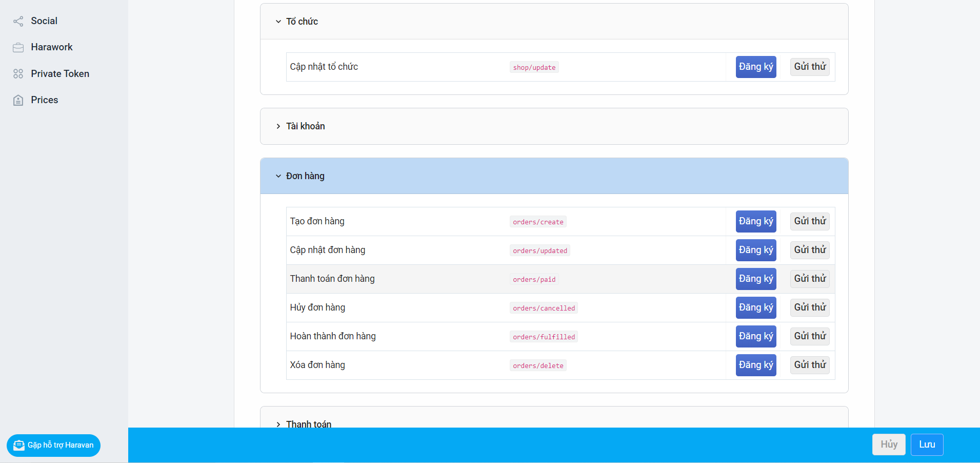Image resolution: width=980 pixels, height=463 pixels.
Task: Click the Prices building icon
Action: pos(18,100)
